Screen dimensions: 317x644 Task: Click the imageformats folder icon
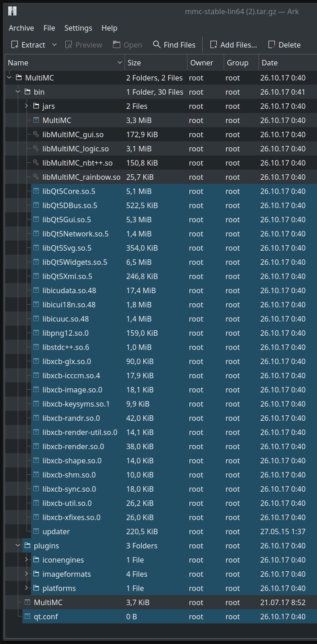(x=36, y=574)
